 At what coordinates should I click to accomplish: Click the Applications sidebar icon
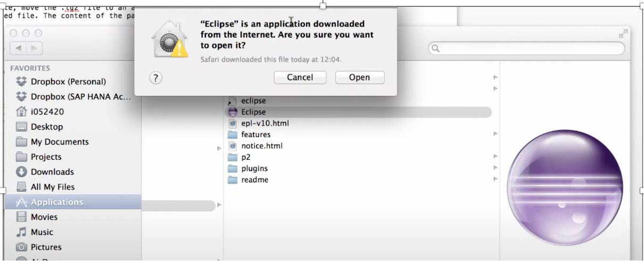tap(21, 202)
